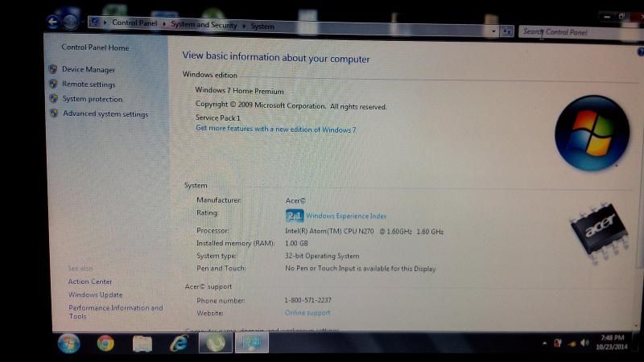Image resolution: width=644 pixels, height=362 pixels.
Task: Click the back navigation arrow button
Action: click(54, 22)
